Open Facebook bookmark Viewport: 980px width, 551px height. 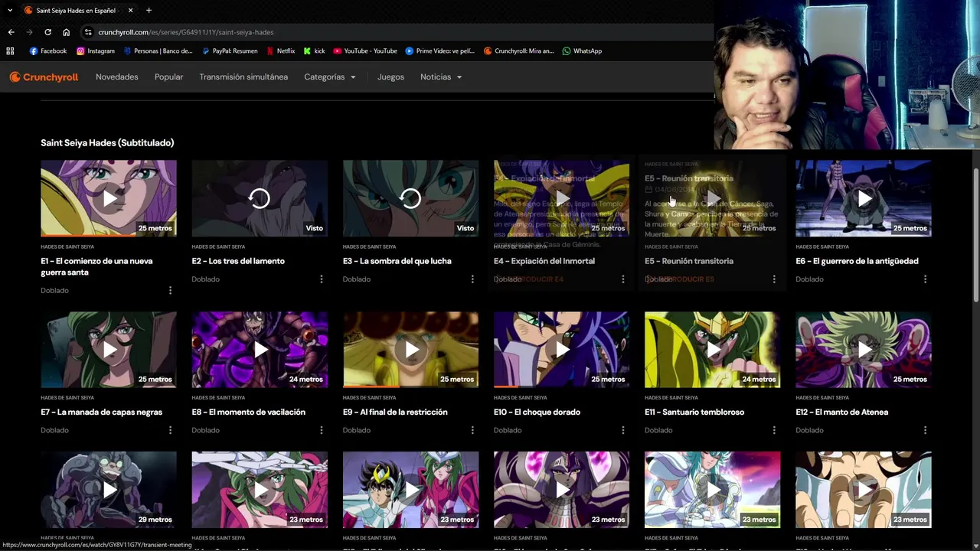(x=48, y=51)
